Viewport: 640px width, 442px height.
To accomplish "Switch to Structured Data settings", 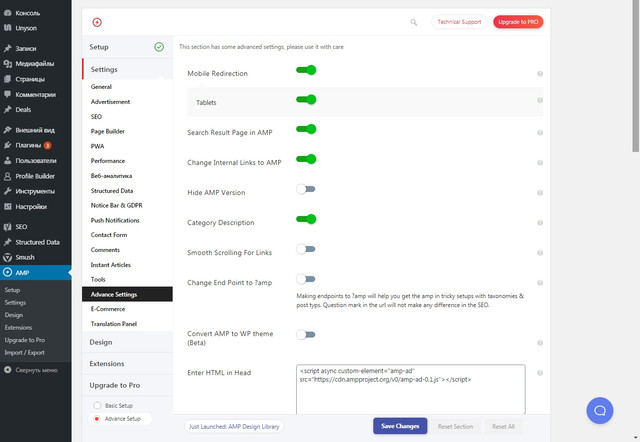I will point(112,191).
